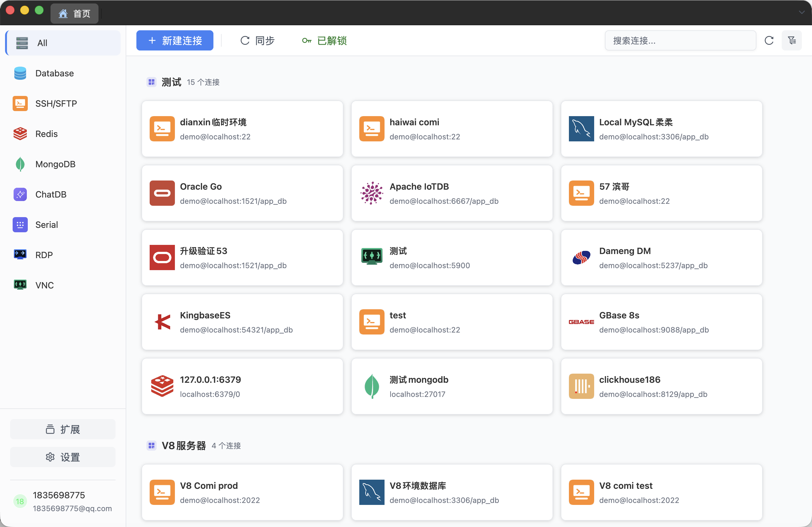Click the 升级验证 53 Oracle icon

pos(162,258)
